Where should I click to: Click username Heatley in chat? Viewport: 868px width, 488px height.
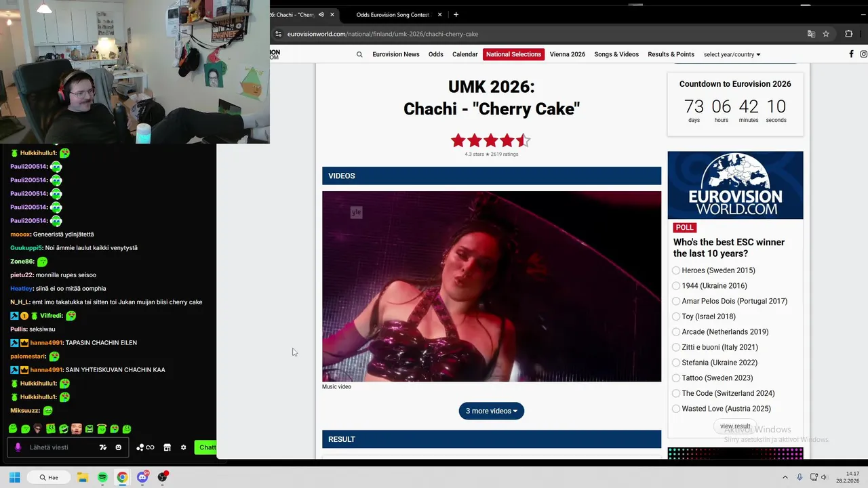click(21, 289)
